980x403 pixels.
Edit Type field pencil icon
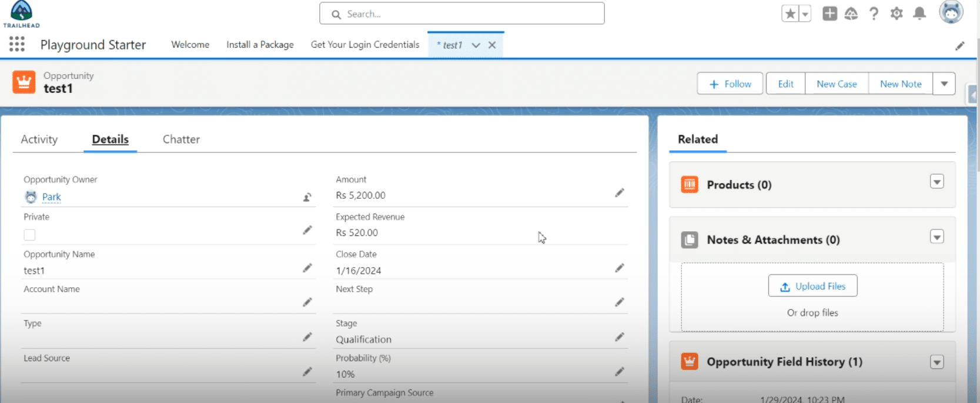[307, 337]
